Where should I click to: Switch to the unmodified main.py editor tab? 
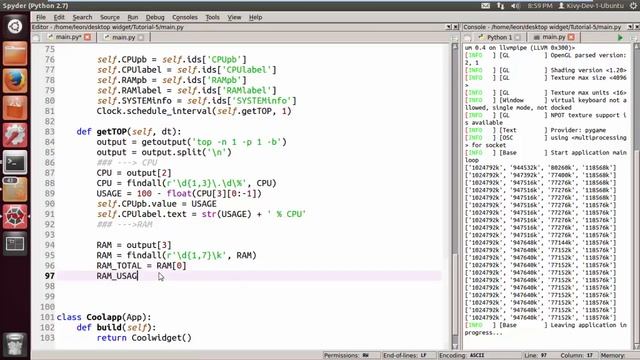tap(123, 37)
